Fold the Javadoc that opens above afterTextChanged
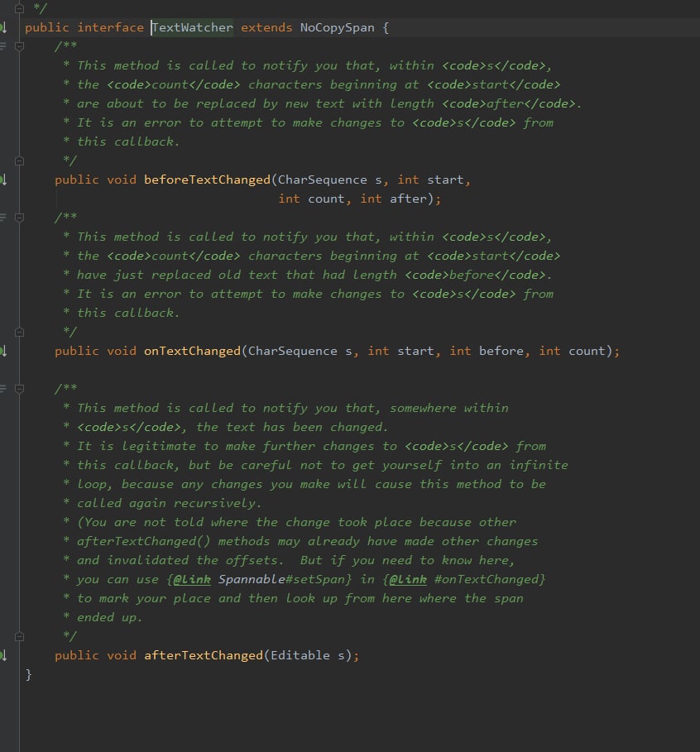Image resolution: width=700 pixels, height=752 pixels. pos(19,389)
